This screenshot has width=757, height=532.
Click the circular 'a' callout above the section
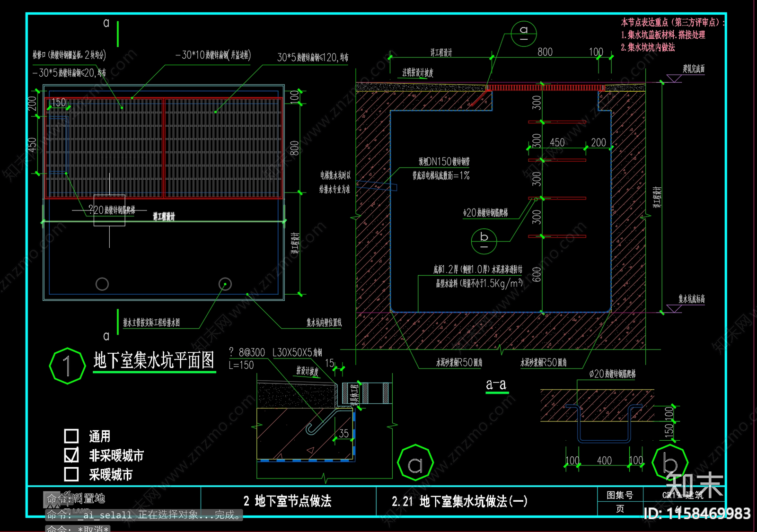[524, 34]
